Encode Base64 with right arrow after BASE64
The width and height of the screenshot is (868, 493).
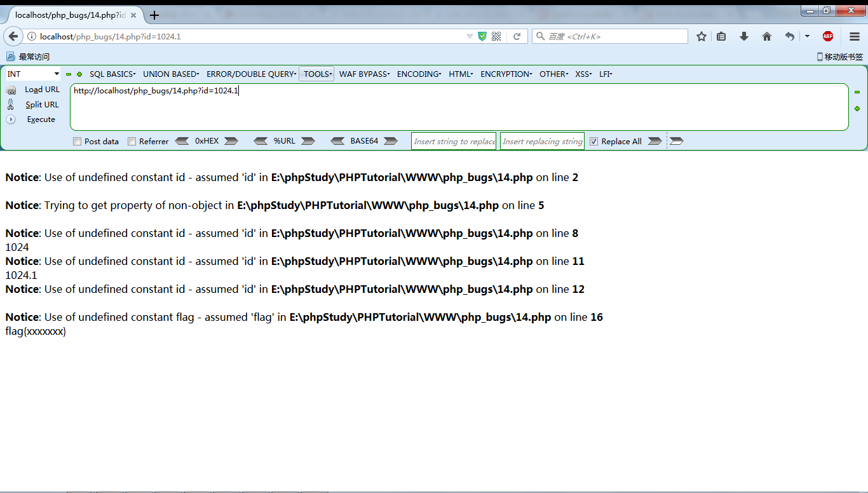pos(391,141)
